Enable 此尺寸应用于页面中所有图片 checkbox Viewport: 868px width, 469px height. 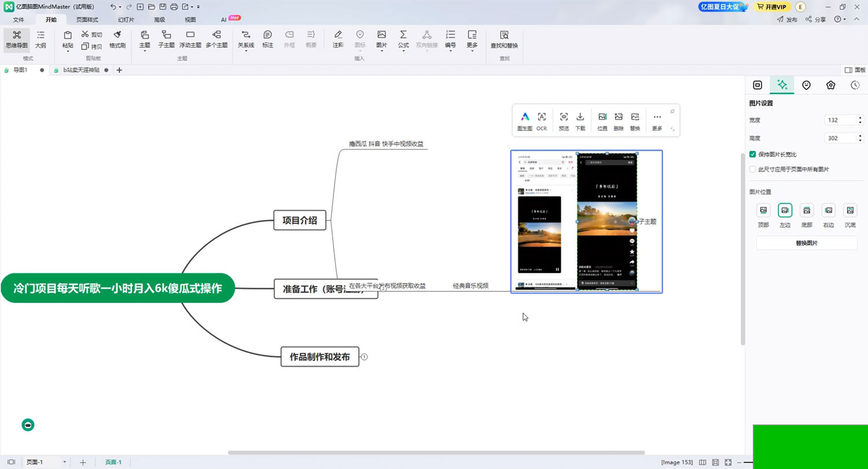point(753,169)
